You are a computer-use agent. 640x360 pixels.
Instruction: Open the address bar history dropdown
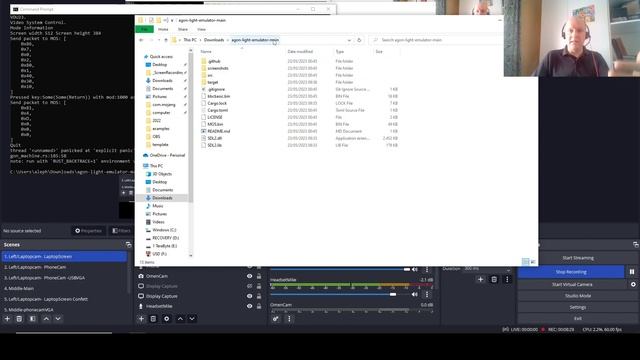pyautogui.click(x=349, y=40)
